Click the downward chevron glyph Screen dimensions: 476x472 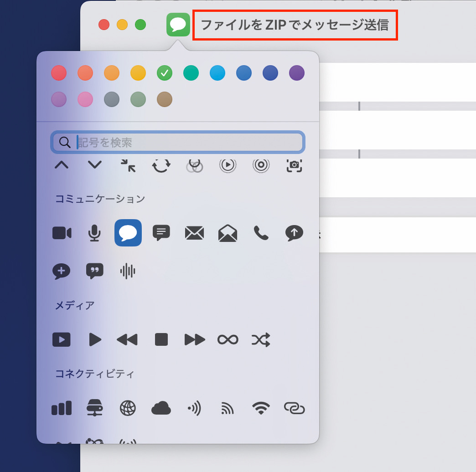(x=94, y=165)
